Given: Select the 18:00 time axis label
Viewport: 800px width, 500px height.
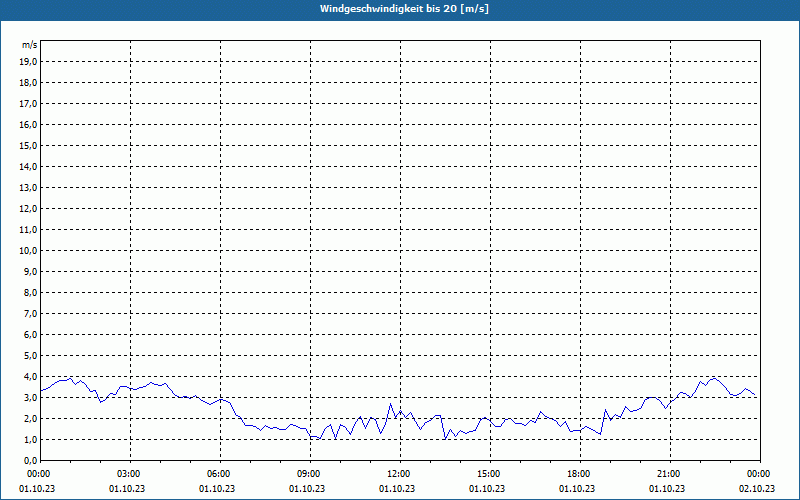Looking at the screenshot, I should click(x=578, y=474).
